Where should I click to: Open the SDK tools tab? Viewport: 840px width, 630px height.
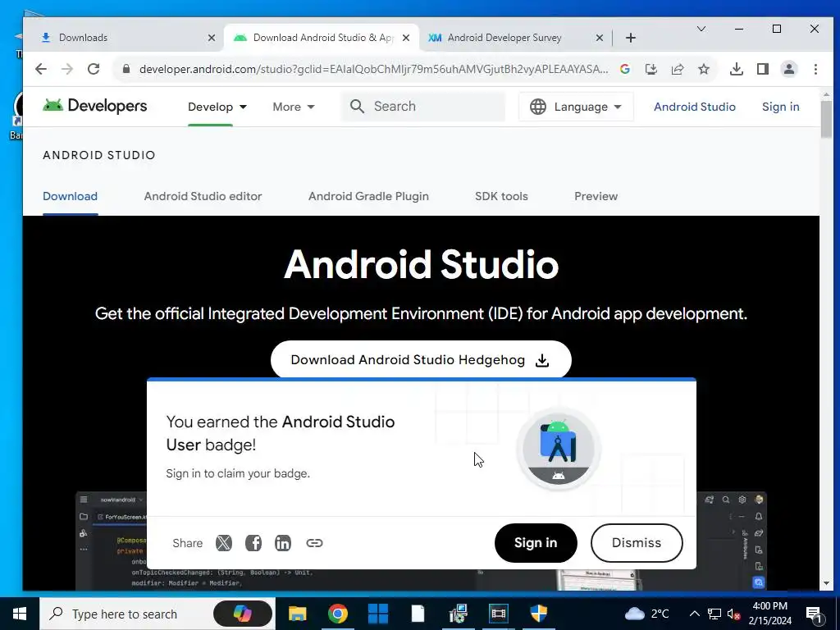[x=501, y=196]
